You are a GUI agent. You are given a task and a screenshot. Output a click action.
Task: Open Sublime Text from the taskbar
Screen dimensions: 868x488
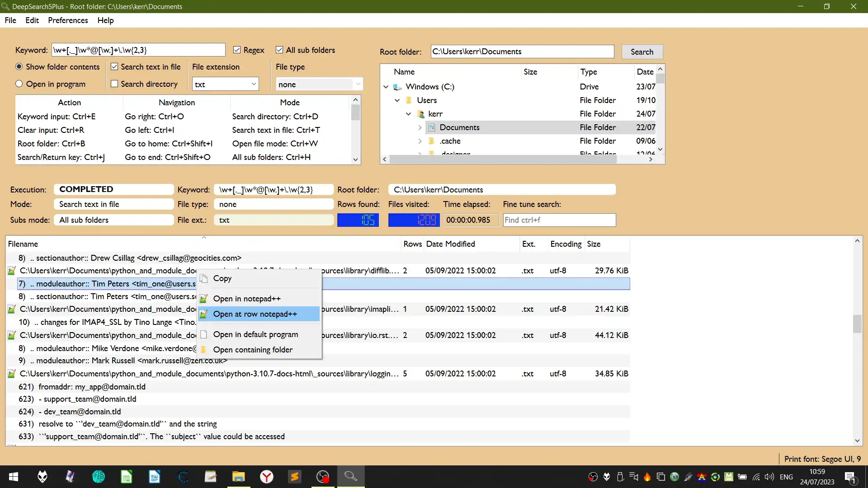coord(294,477)
